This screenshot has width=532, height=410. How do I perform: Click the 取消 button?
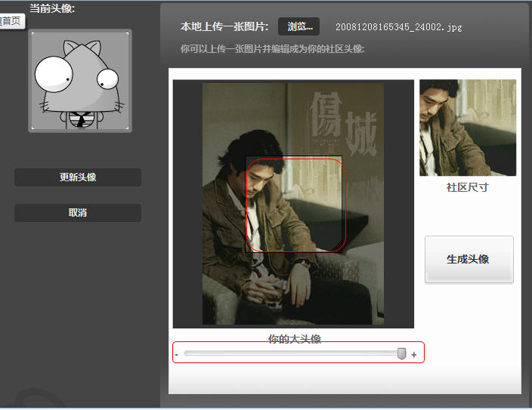point(78,213)
